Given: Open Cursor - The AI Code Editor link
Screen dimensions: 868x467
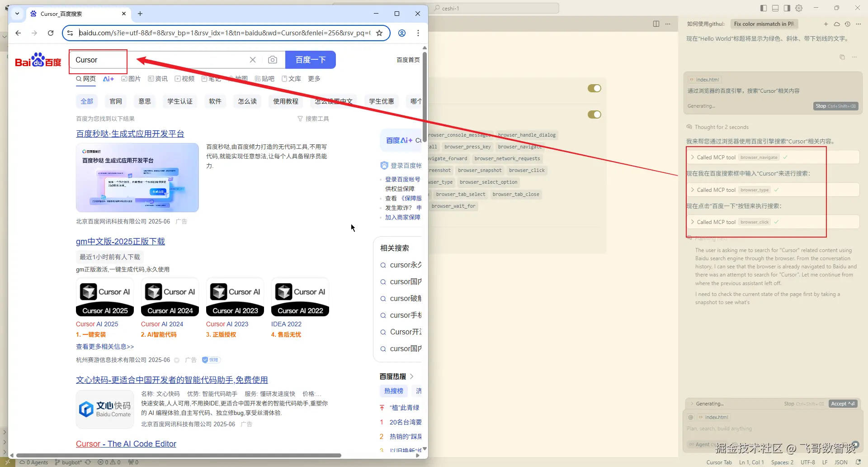Looking at the screenshot, I should pyautogui.click(x=126, y=444).
